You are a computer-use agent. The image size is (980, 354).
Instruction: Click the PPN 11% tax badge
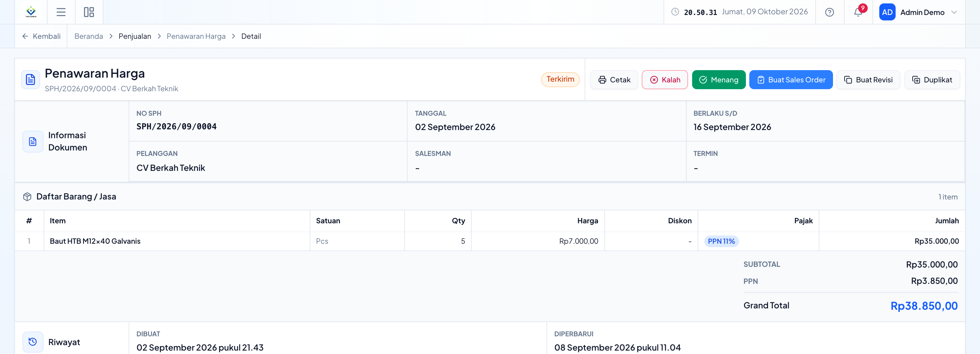click(x=721, y=241)
